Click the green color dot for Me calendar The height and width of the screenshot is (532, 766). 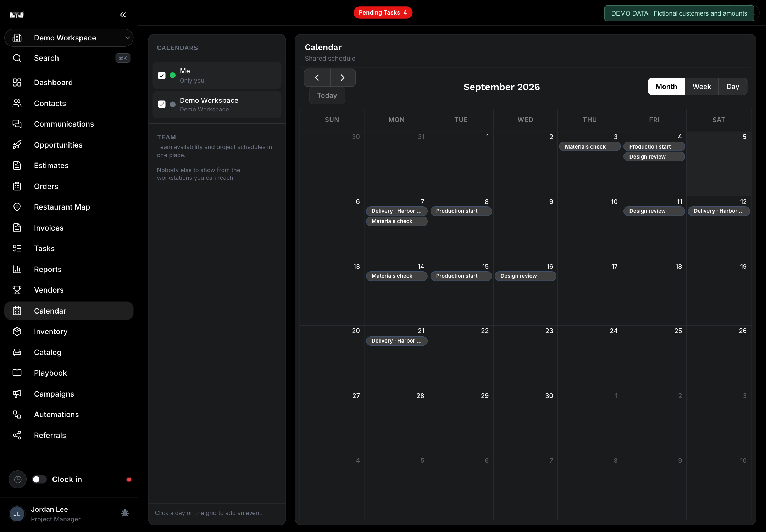[x=173, y=76]
